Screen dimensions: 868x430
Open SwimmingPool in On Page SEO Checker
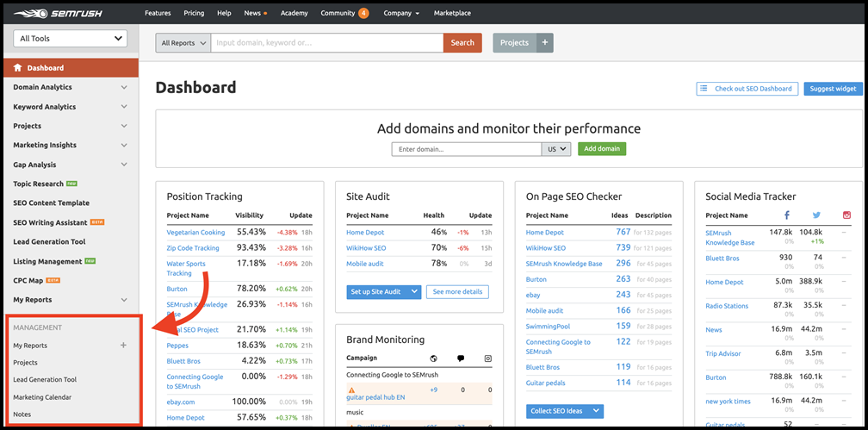(x=548, y=327)
